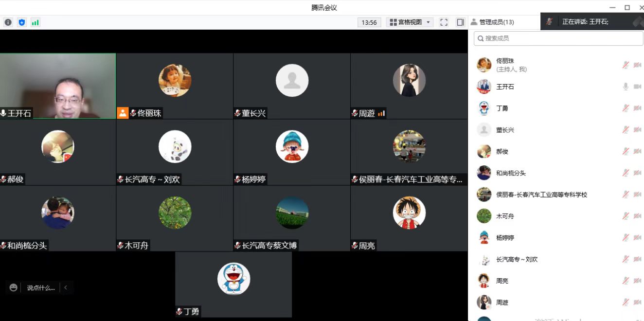Select 郝俊's video tile in the grid
The image size is (644, 321).
(58, 152)
